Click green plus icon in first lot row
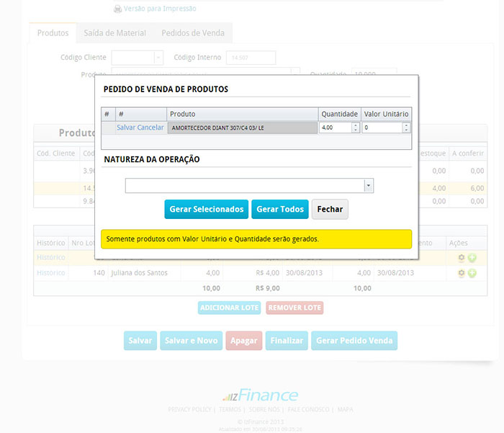 click(x=472, y=257)
